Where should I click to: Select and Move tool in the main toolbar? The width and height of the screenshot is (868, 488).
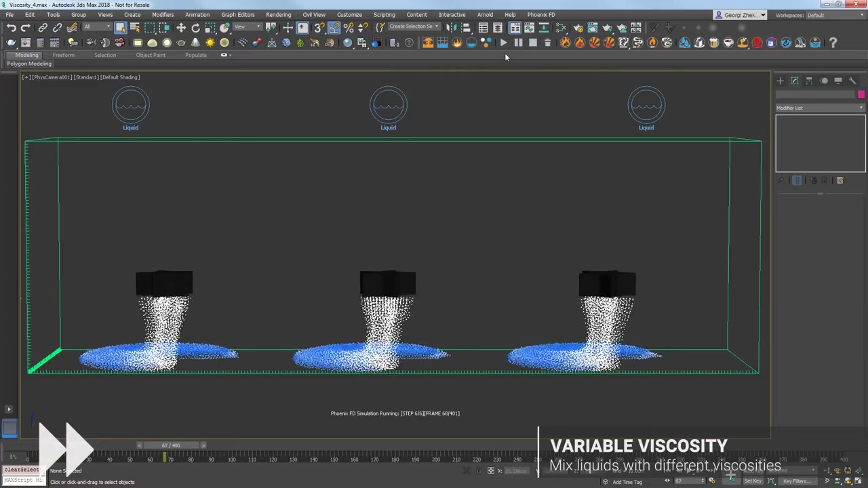point(180,27)
